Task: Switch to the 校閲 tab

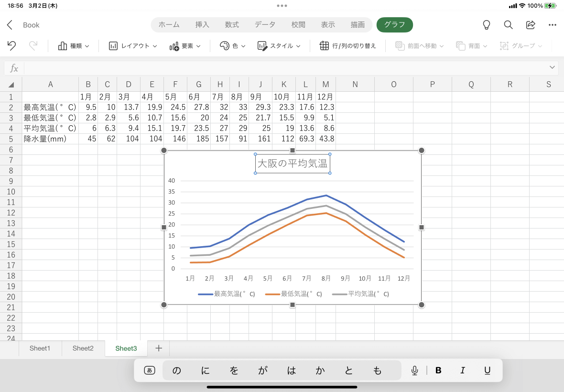Action: click(298, 25)
